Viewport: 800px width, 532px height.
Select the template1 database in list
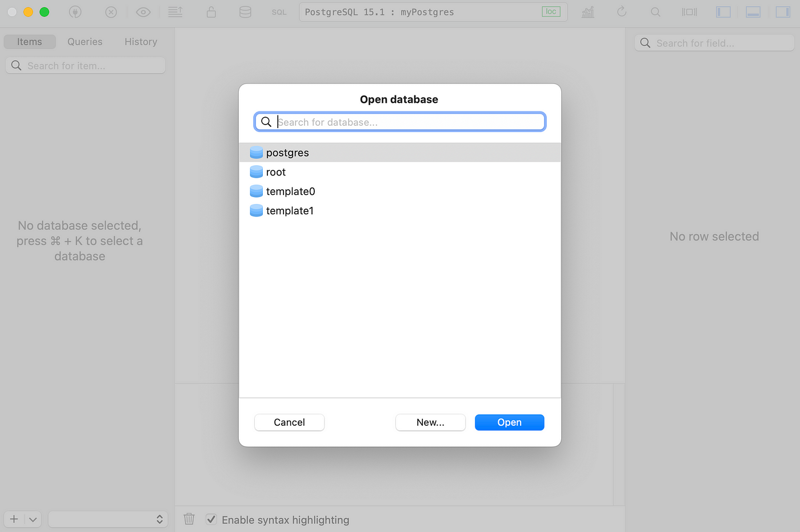point(290,211)
